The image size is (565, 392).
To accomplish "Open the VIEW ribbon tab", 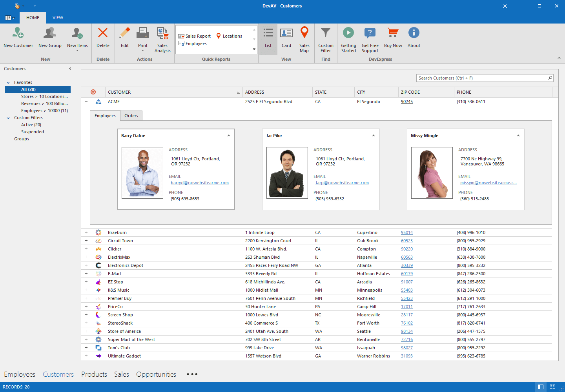I will (x=58, y=18).
